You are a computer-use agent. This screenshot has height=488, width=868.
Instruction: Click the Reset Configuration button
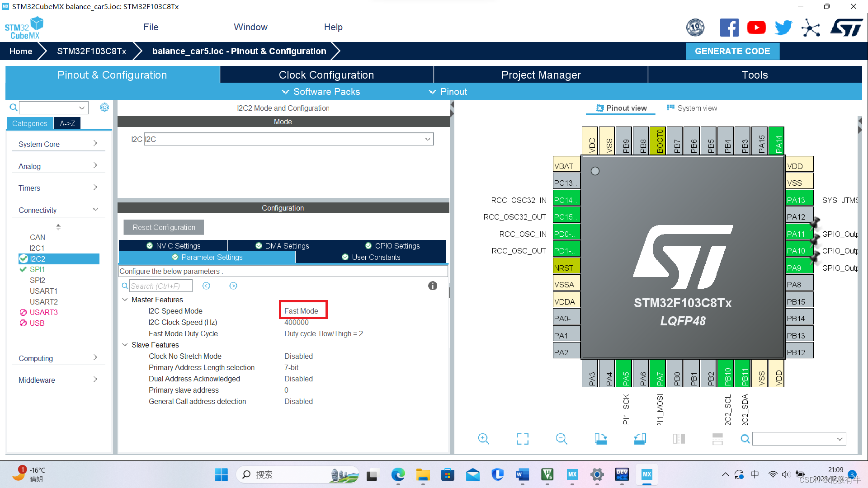tap(164, 227)
